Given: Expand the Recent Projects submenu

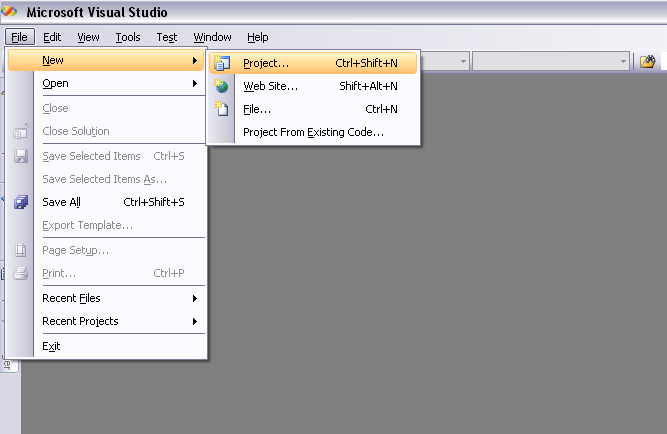Looking at the screenshot, I should click(195, 321).
